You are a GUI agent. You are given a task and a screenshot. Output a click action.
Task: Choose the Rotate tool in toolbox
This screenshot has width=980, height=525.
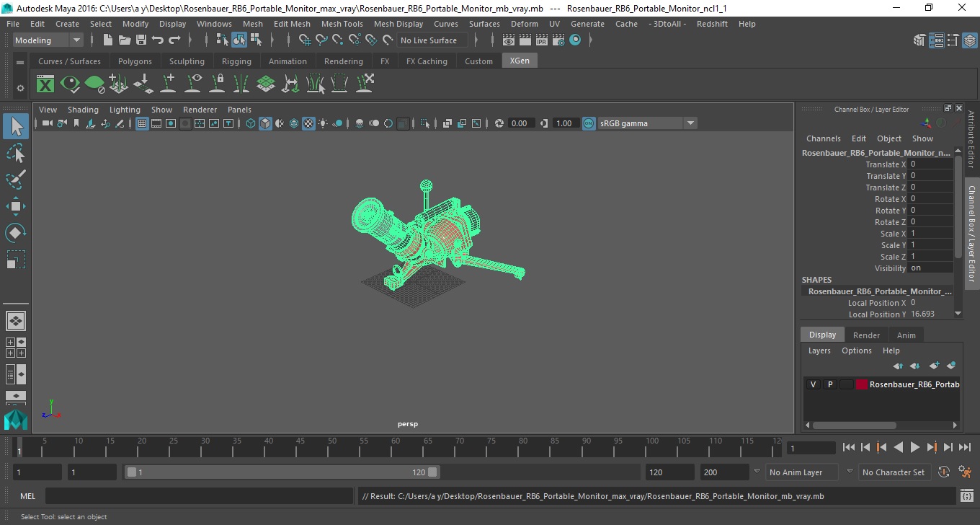(16, 233)
